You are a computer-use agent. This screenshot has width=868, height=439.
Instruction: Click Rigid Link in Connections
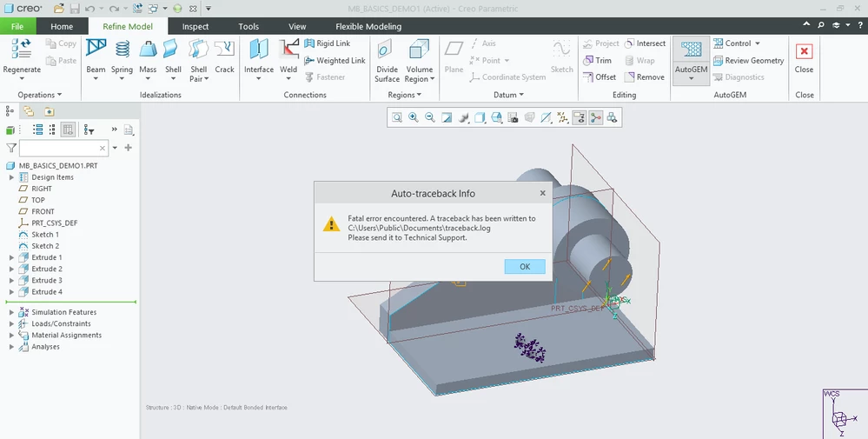[x=328, y=43]
